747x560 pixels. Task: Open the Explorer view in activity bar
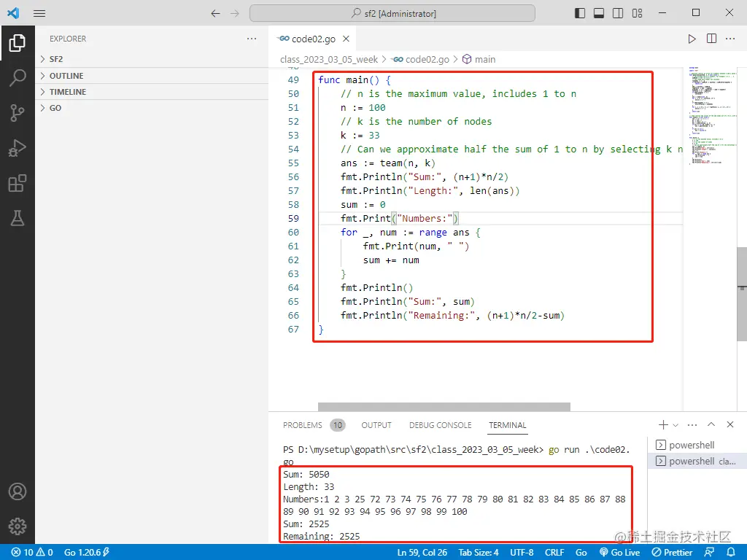point(18,43)
